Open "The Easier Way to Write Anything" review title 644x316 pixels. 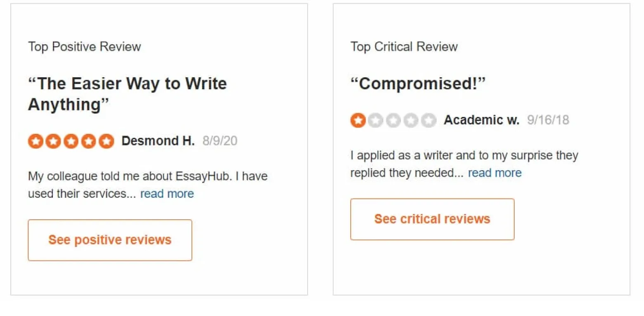127,94
